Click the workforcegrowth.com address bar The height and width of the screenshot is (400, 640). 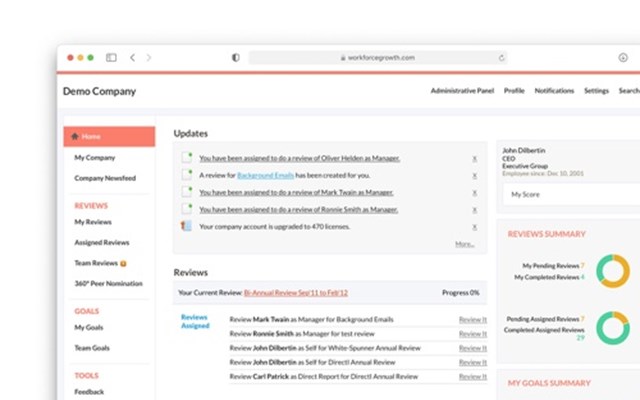(378, 58)
